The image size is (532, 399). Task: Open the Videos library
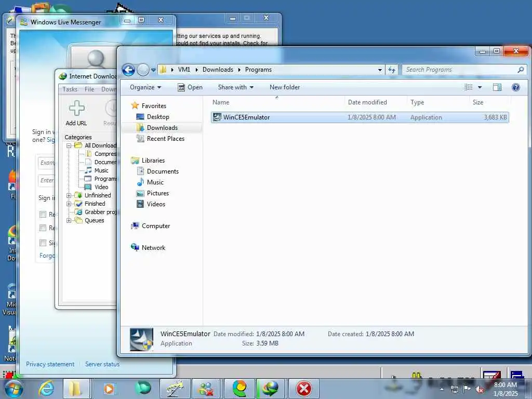(x=156, y=204)
